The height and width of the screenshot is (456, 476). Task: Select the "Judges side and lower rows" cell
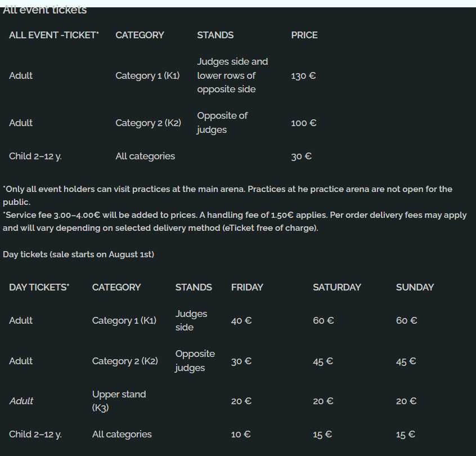tap(232, 75)
